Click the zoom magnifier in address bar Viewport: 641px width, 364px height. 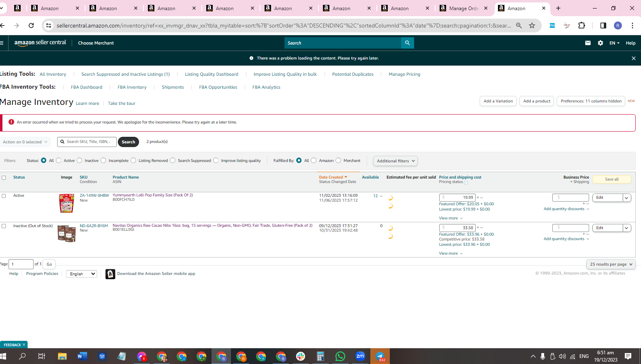519,26
